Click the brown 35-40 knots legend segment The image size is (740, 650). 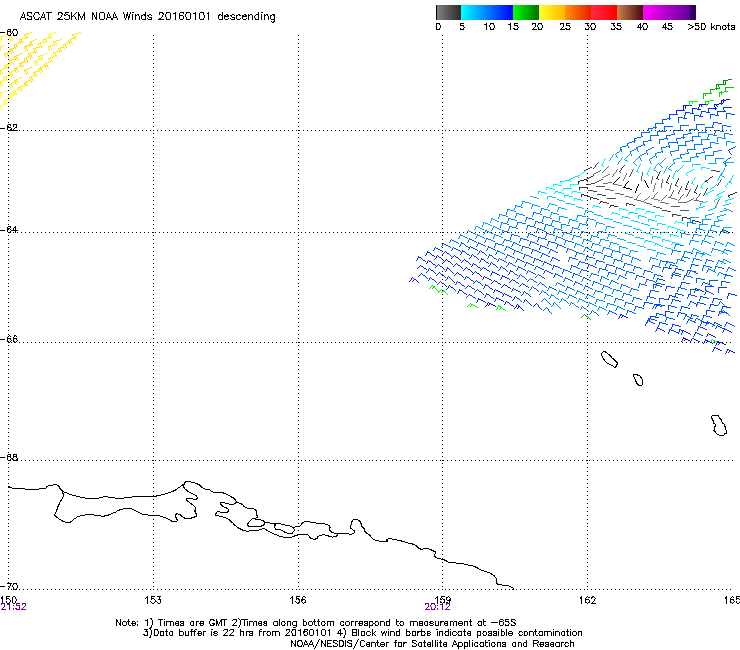click(630, 12)
